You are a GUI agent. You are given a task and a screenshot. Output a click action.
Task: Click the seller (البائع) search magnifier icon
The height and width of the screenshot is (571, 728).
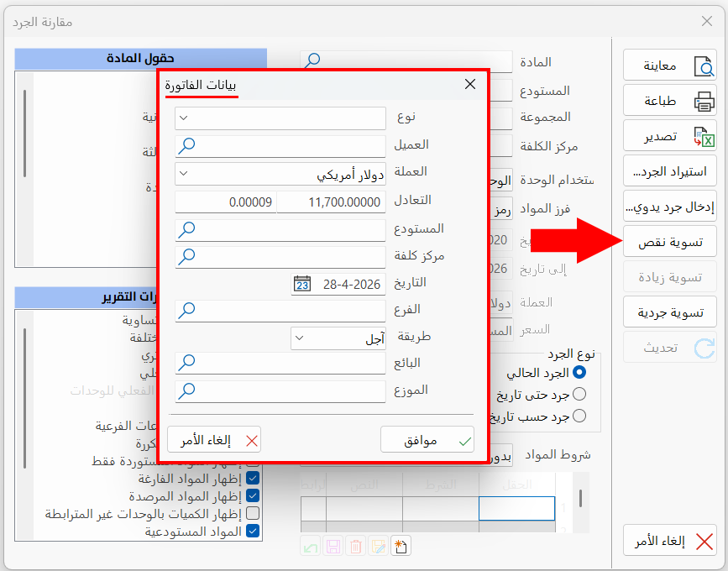tap(186, 362)
